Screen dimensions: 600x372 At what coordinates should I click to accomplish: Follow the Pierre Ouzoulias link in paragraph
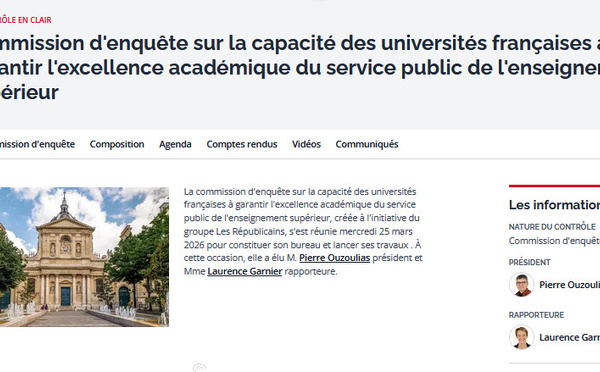(x=334, y=258)
